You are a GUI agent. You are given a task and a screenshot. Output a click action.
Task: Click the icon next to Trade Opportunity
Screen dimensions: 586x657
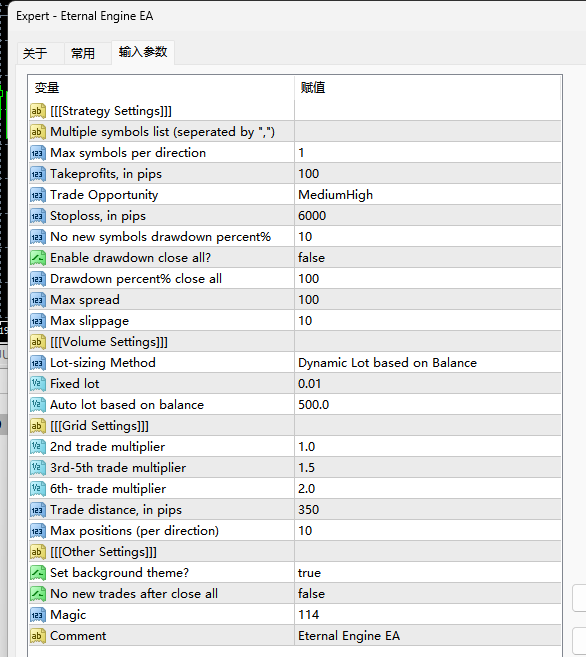[x=38, y=195]
